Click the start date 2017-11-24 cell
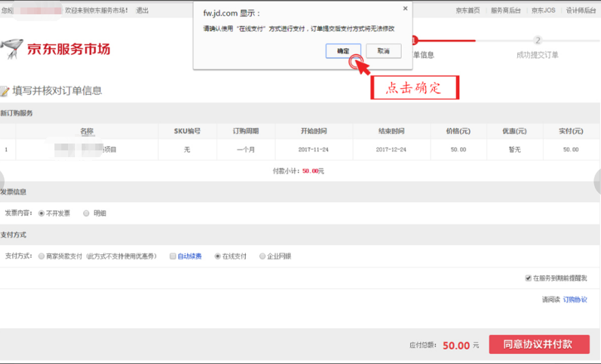The height and width of the screenshot is (364, 601). pos(314,150)
